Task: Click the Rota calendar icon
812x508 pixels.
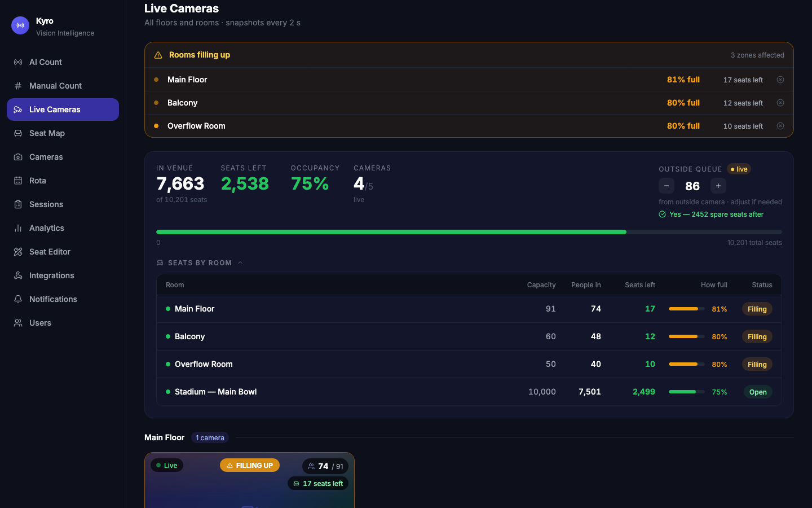Action: (x=18, y=181)
